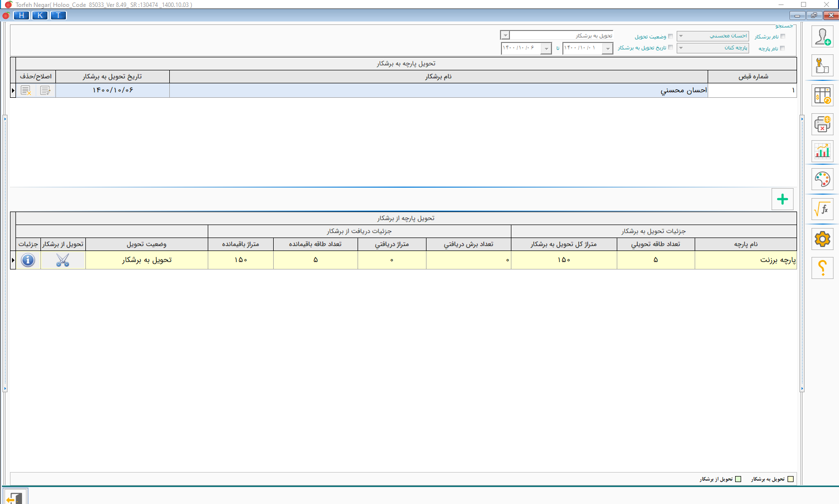Open the تحویل به برشکار status dropdown
This screenshot has width=839, height=504.
click(x=505, y=35)
